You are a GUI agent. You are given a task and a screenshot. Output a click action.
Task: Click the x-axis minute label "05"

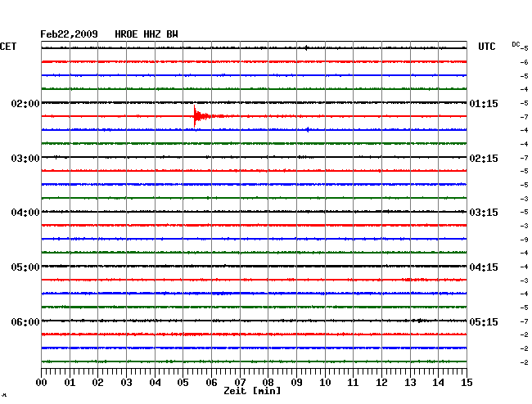(x=183, y=383)
